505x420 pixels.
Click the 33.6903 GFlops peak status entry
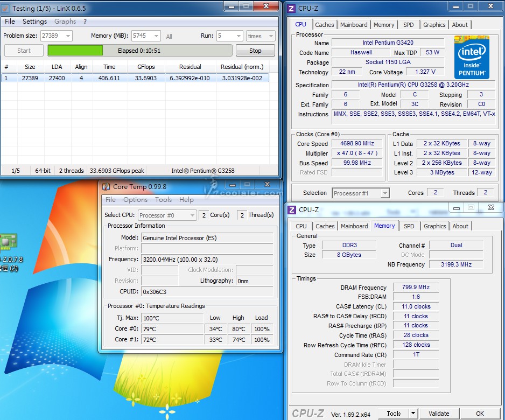tap(117, 171)
